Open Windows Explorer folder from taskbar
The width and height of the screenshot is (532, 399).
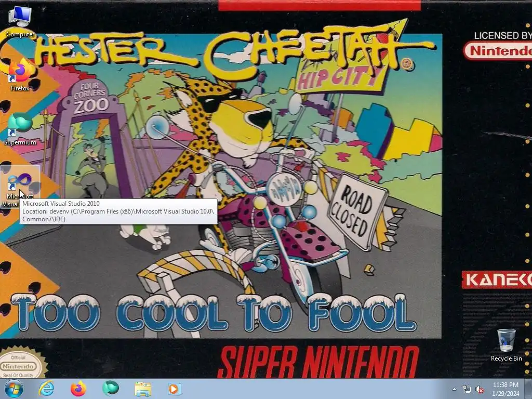click(x=143, y=389)
